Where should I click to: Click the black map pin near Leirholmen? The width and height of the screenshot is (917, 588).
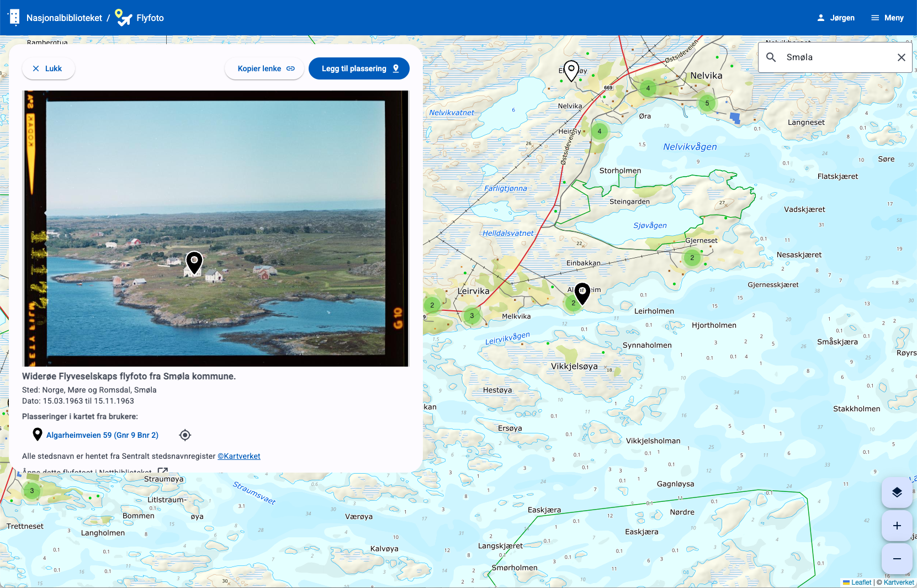[x=582, y=293]
